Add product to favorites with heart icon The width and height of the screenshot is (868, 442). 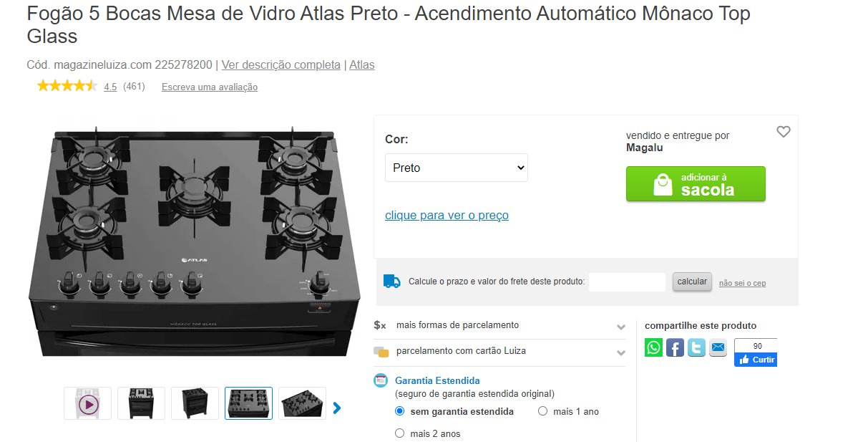pyautogui.click(x=784, y=132)
